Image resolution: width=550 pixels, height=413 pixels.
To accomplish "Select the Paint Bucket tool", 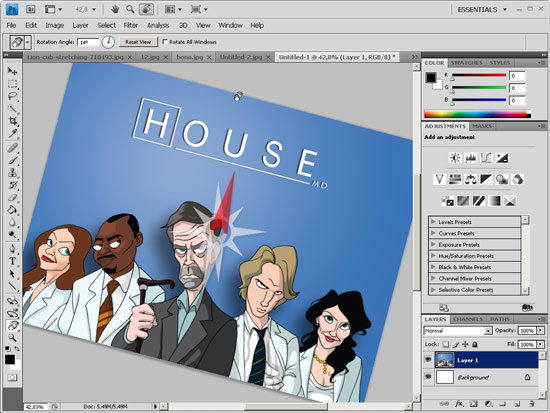I will 13,210.
